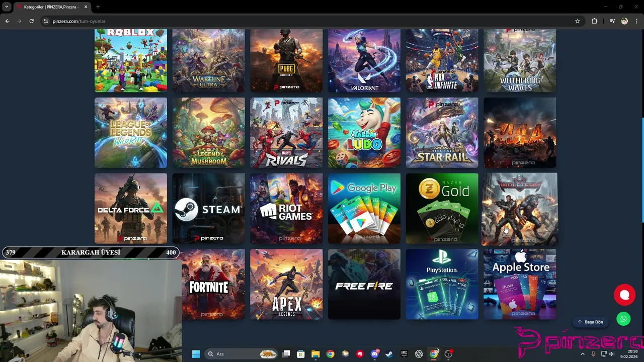Select the Razer Gold card
This screenshot has width=644, height=362.
pyautogui.click(x=442, y=209)
